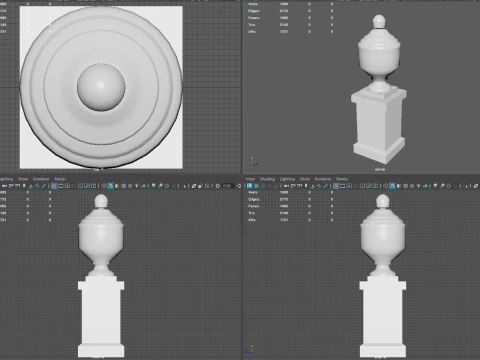480x360 pixels.
Task: Open View menu in side view panel
Action: click(x=251, y=179)
